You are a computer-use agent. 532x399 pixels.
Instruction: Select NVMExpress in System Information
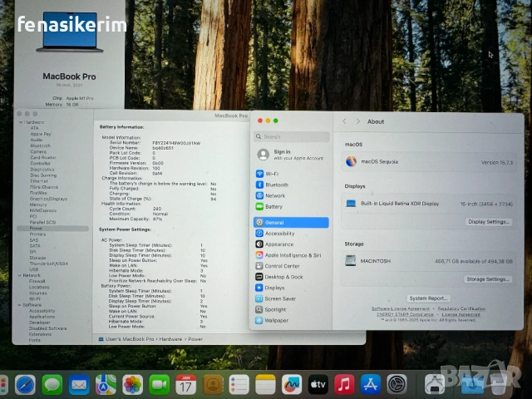(x=42, y=210)
